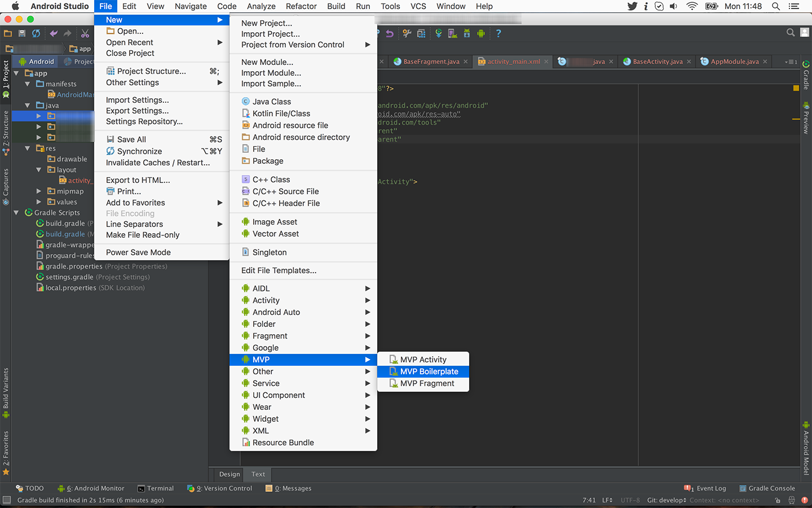Open the Build Variants tool window

pyautogui.click(x=6, y=393)
